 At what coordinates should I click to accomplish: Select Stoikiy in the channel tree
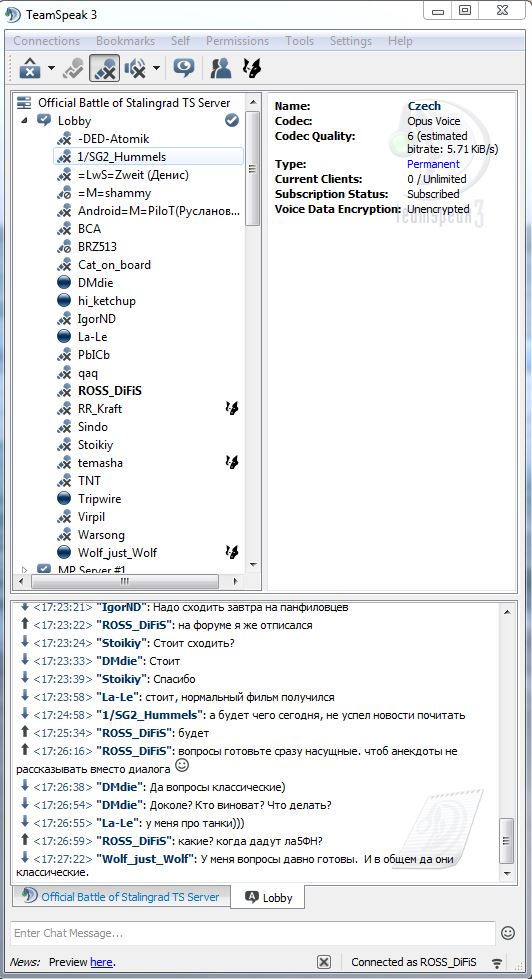95,445
